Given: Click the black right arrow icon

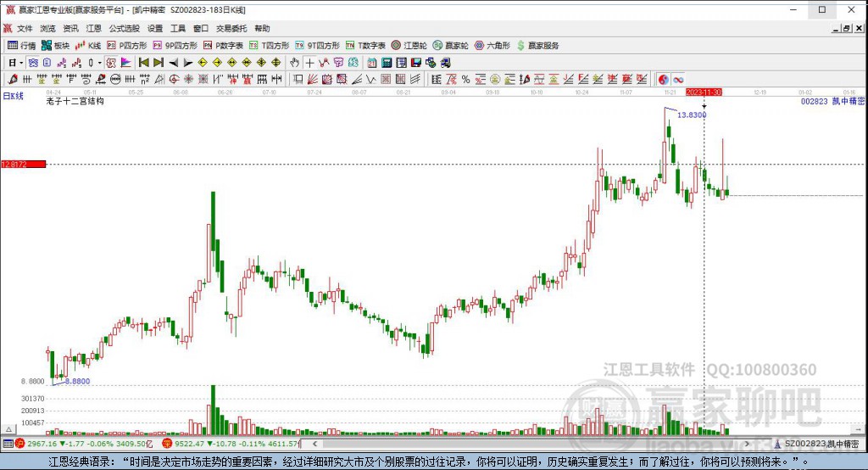Looking at the screenshot, I should point(188,63).
